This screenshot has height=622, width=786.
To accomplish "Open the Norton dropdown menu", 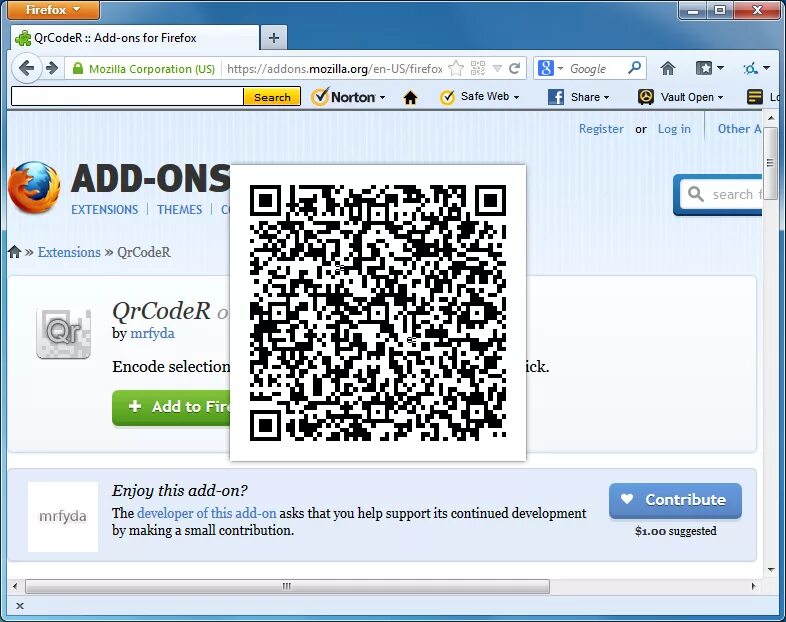I will tap(348, 97).
